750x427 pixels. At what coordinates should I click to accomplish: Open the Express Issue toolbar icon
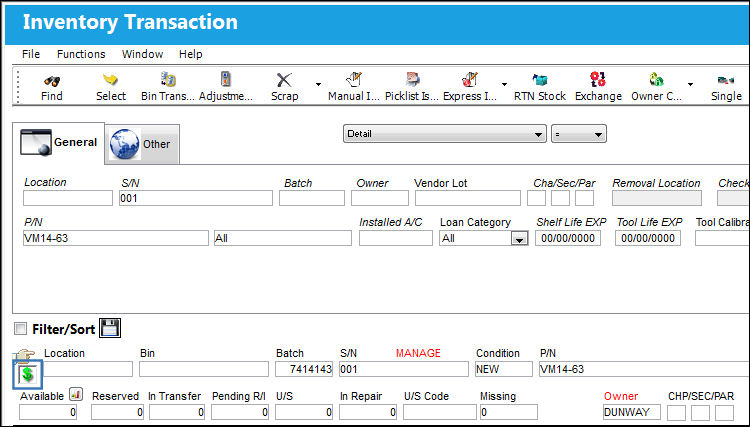470,79
